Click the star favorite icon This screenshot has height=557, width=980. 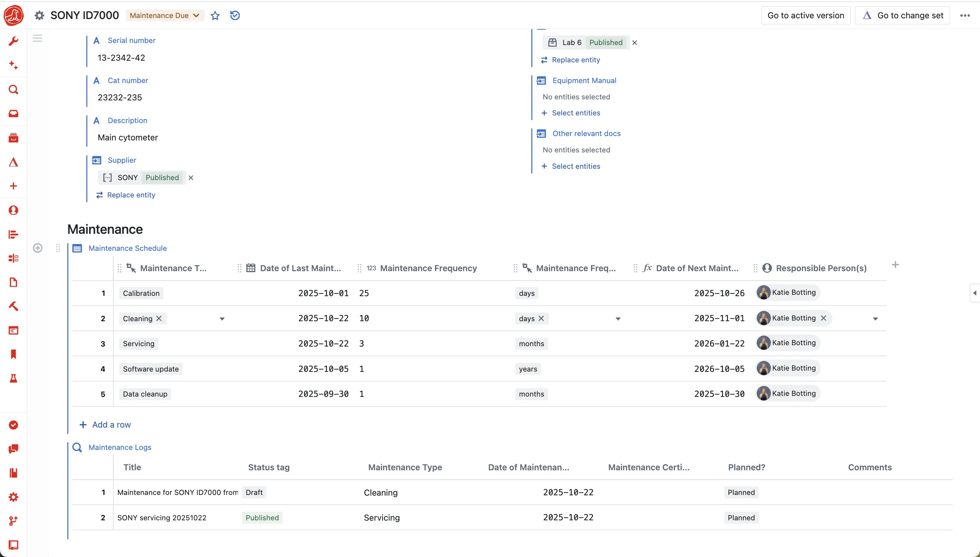215,15
